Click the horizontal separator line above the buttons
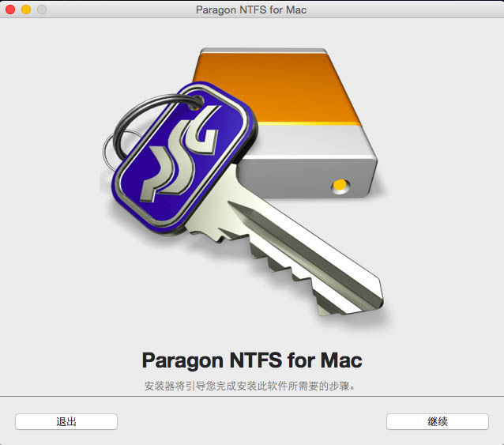Image resolution: width=504 pixels, height=445 pixels. pyautogui.click(x=251, y=396)
